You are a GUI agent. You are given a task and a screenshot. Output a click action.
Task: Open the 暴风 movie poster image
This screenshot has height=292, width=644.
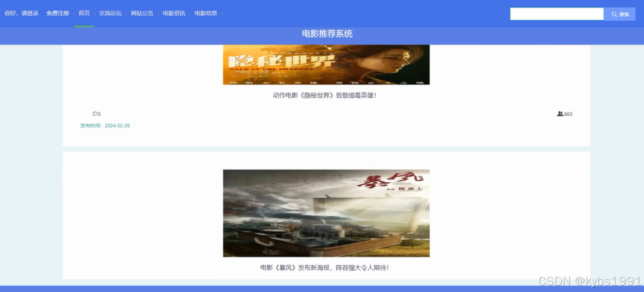click(326, 213)
